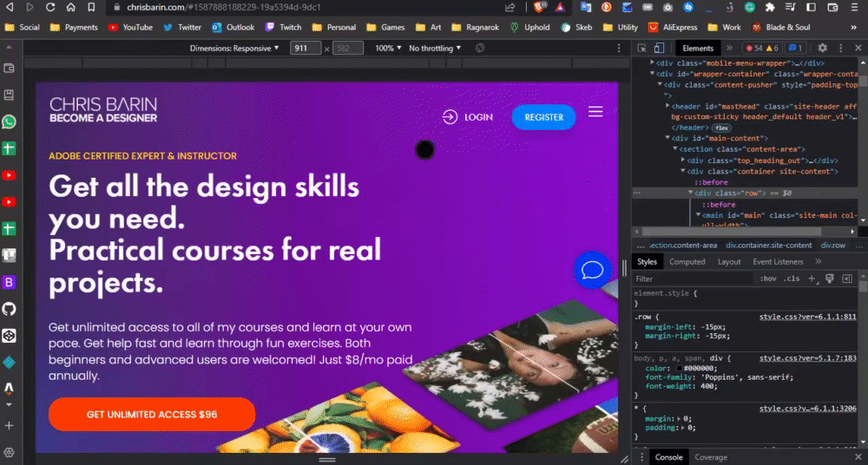The width and height of the screenshot is (868, 465).
Task: Click the Styles Filter input field
Action: pos(693,278)
